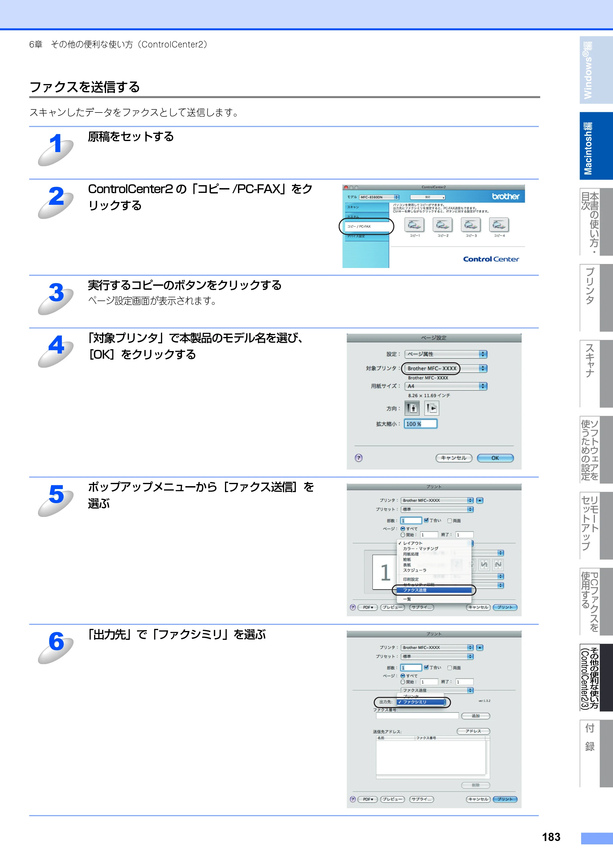This screenshot has width=613, height=868.
Task: Select portrait orientation icon in Page Setup
Action: pyautogui.click(x=412, y=408)
